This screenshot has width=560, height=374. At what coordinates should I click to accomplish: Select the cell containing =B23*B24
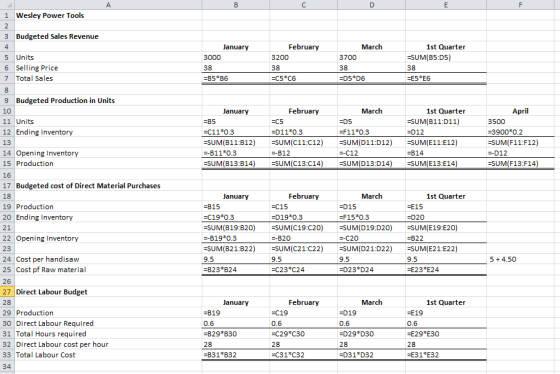[235, 270]
